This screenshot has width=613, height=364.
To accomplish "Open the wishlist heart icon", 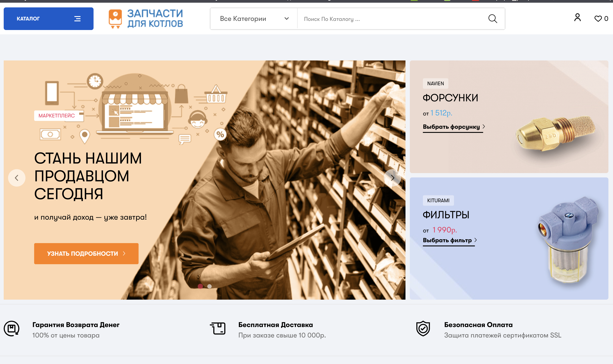I will 598,19.
